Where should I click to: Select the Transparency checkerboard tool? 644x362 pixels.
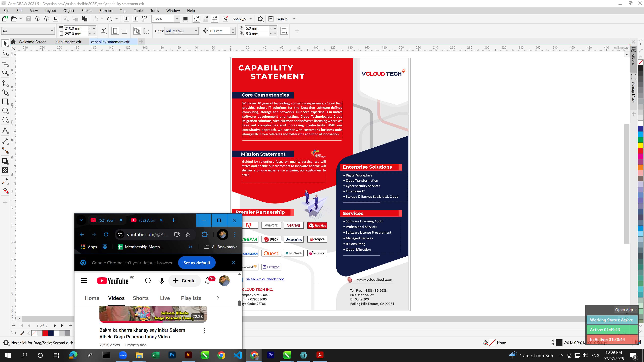[x=5, y=170]
